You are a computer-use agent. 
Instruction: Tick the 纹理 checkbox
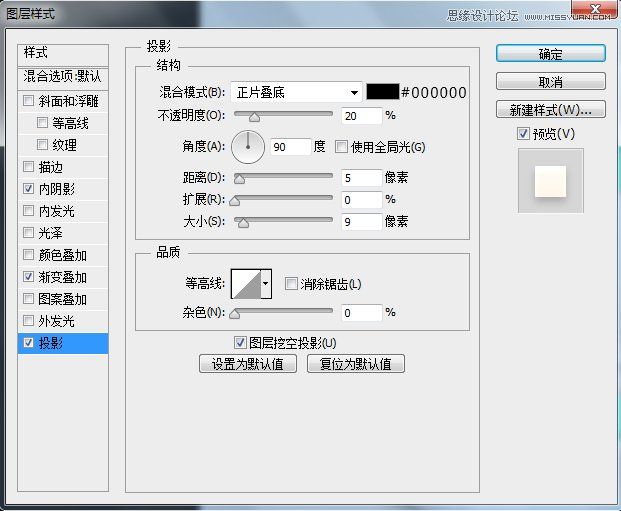[x=42, y=145]
